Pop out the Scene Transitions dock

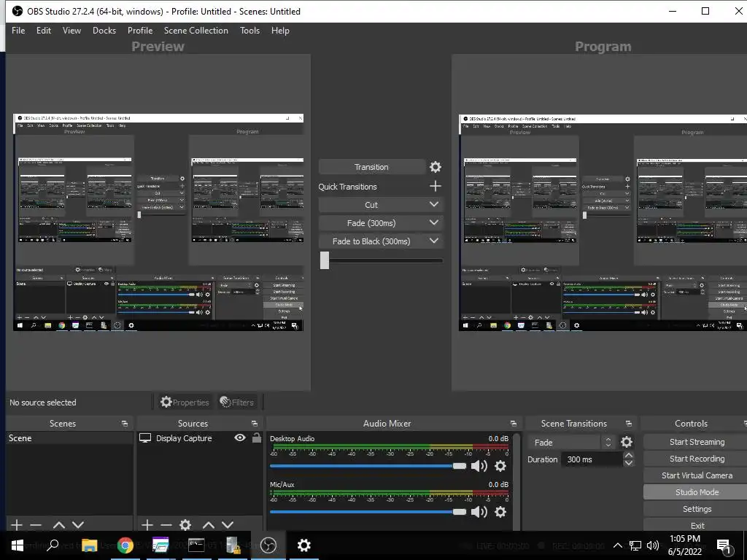click(629, 424)
